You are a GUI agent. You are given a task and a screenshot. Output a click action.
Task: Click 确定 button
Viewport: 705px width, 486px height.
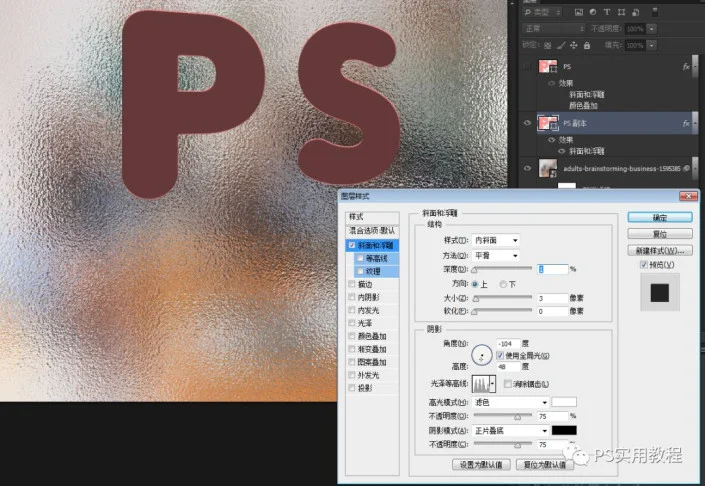point(660,218)
